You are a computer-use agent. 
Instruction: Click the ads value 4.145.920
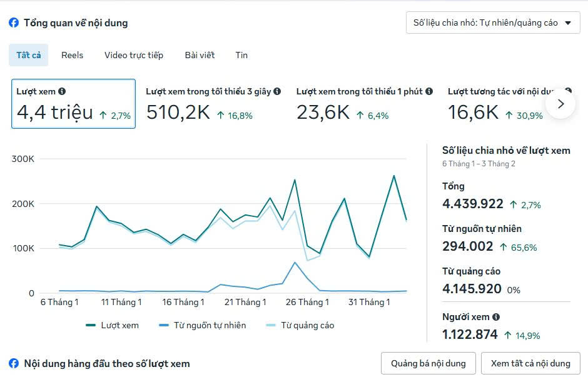472,289
